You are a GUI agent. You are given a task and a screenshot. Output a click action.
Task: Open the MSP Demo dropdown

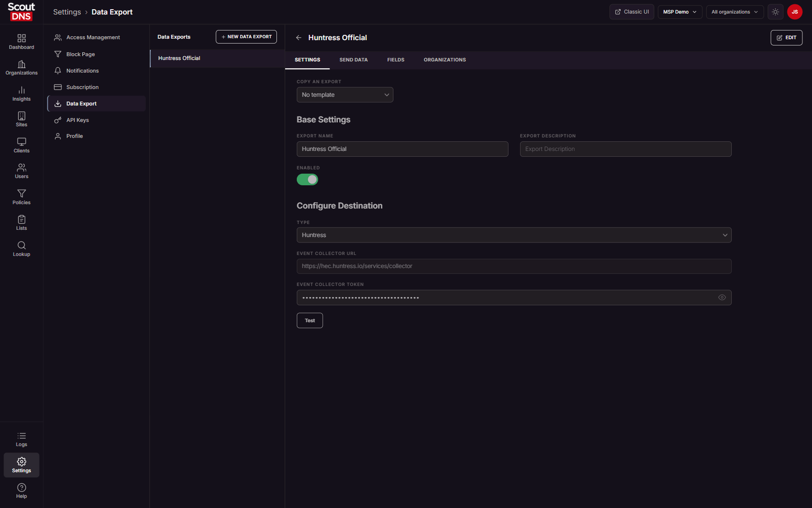[x=680, y=12]
